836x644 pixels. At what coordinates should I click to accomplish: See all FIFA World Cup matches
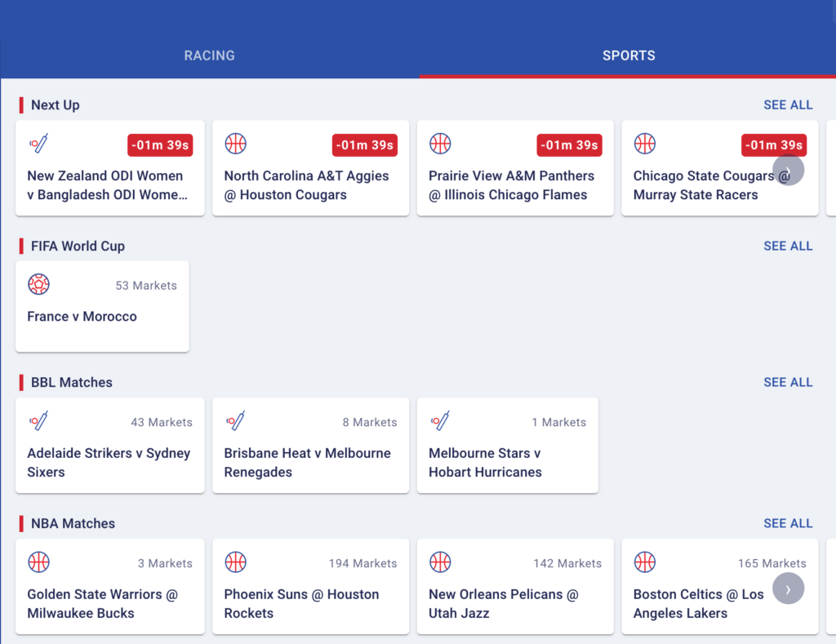[788, 246]
